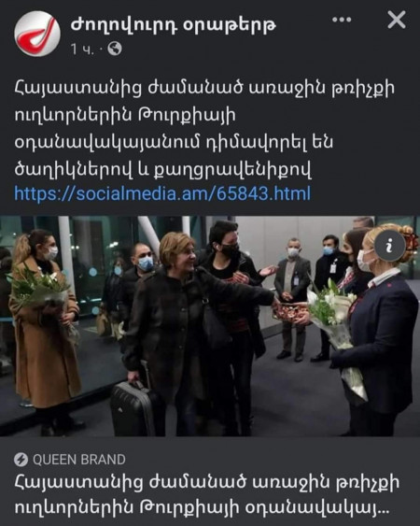Open the three-dot post options menu
Image resolution: width=420 pixels, height=526 pixels.
click(342, 20)
